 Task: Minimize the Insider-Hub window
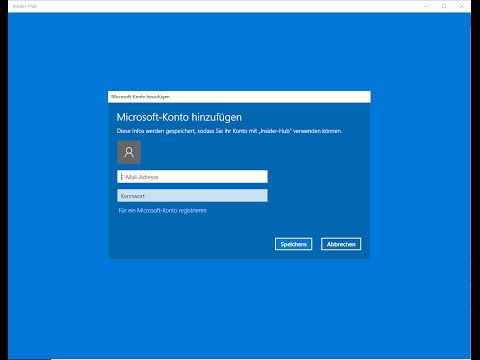pyautogui.click(x=426, y=6)
